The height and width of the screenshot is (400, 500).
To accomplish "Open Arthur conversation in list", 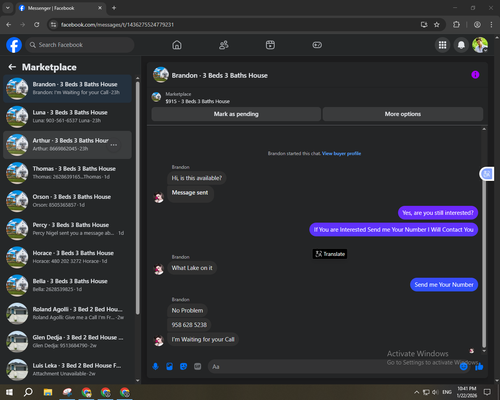I will [x=68, y=145].
